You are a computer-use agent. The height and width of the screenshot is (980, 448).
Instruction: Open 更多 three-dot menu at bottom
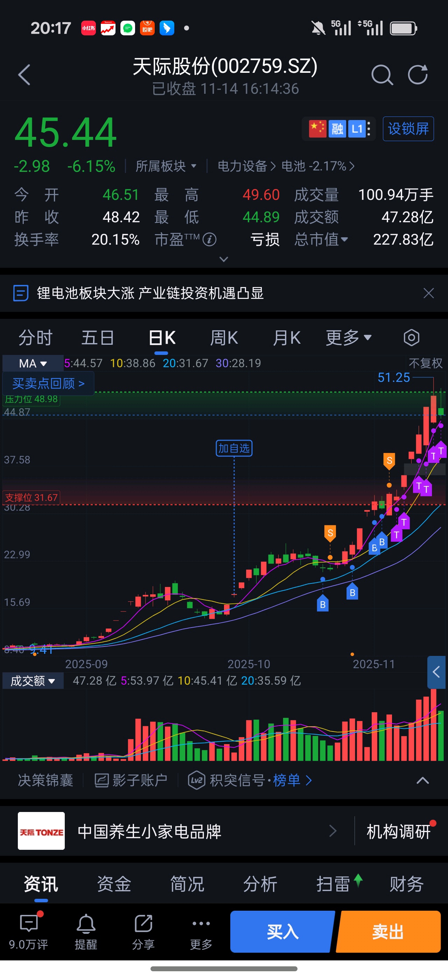coord(201,932)
